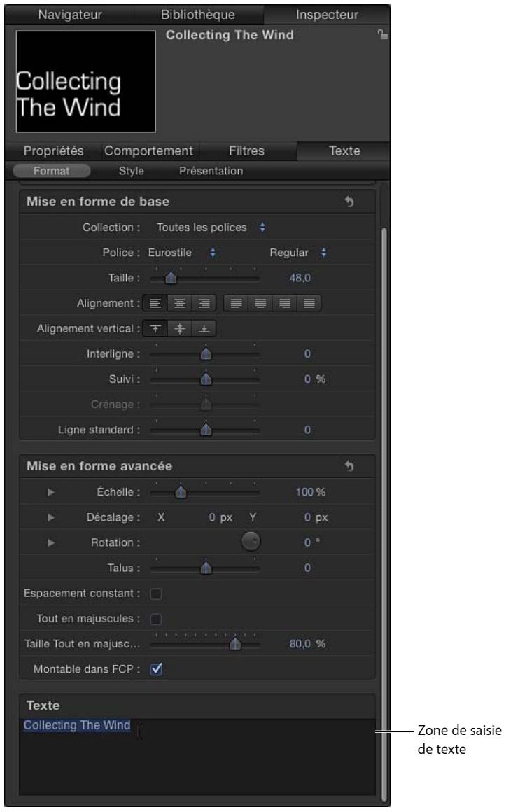Select the Inspecteur tab

(x=327, y=15)
